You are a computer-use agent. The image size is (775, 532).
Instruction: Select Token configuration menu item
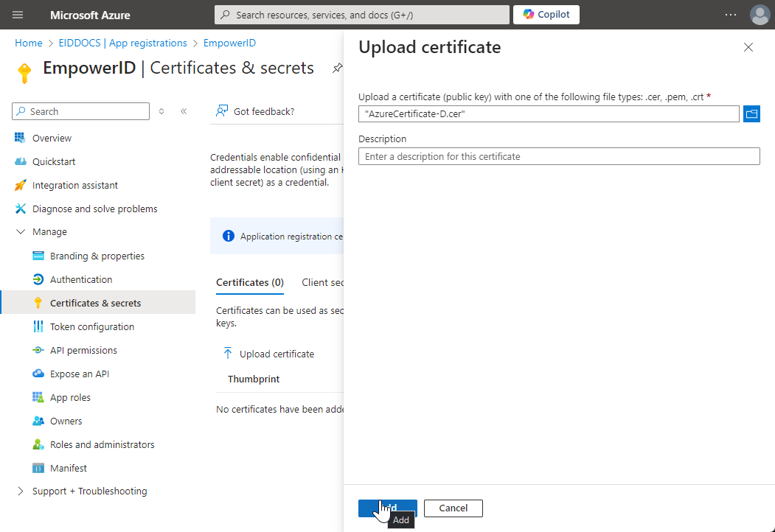point(91,327)
